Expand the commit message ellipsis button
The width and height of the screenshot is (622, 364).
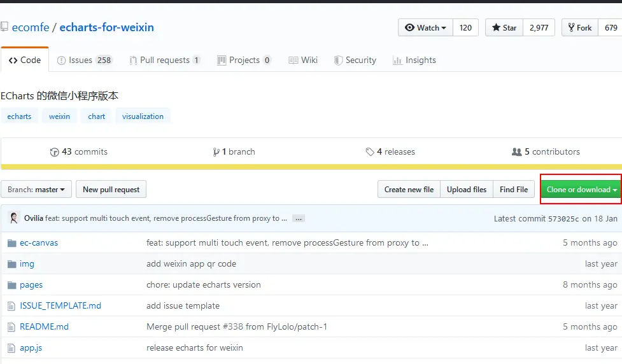pyautogui.click(x=299, y=218)
